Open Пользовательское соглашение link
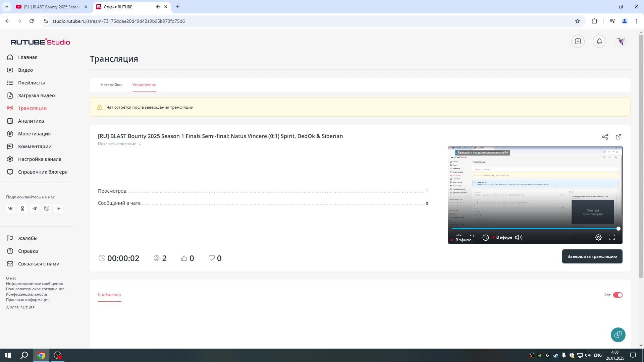 35,289
